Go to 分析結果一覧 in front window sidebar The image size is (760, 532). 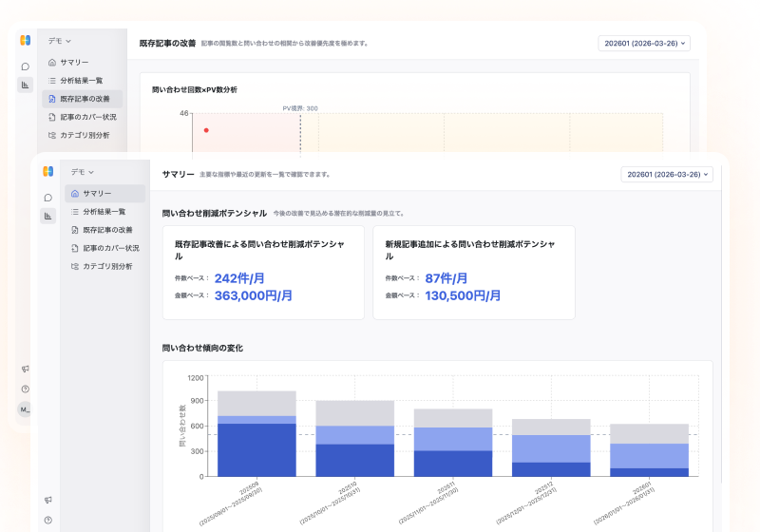tap(105, 212)
